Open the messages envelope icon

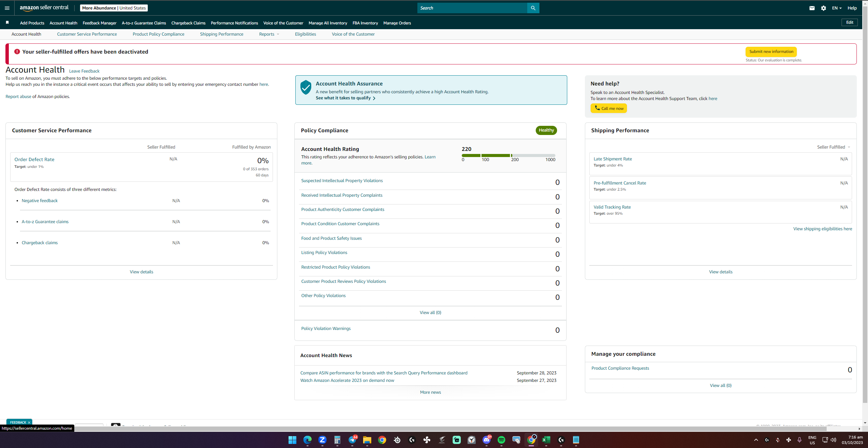[812, 8]
